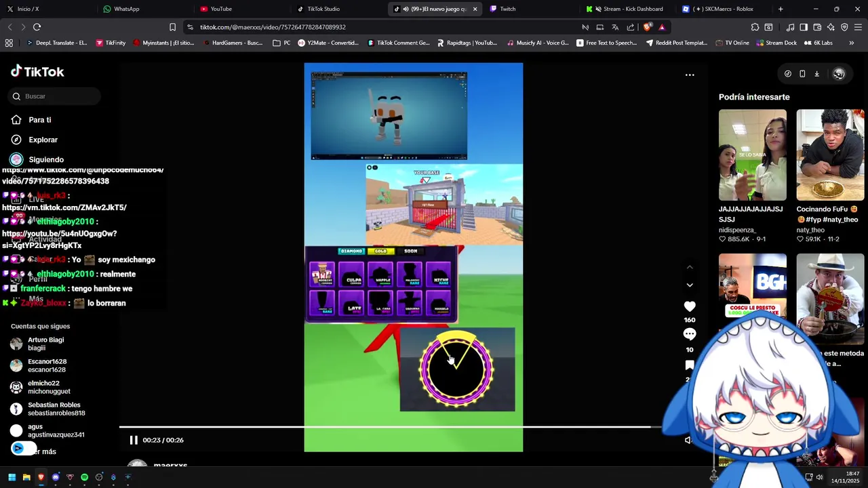
Task: Open the browser hamburger menu
Action: pyautogui.click(x=858, y=27)
